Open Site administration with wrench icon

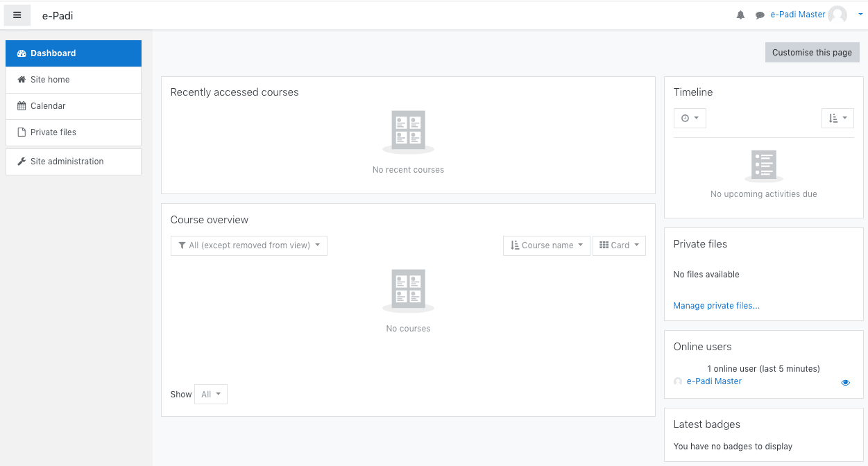[74, 162]
